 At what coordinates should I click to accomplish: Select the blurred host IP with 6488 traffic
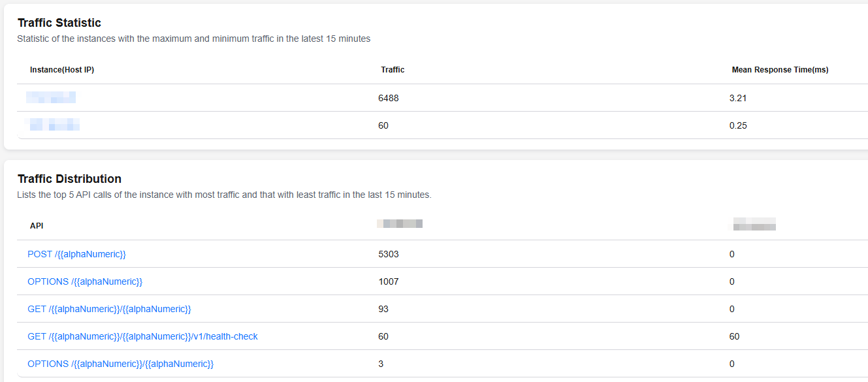(x=51, y=98)
